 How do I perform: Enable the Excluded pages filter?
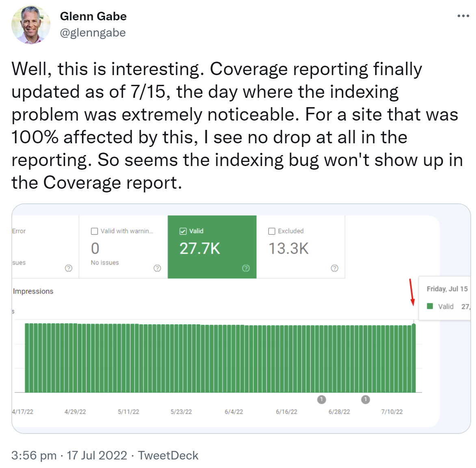coord(271,231)
